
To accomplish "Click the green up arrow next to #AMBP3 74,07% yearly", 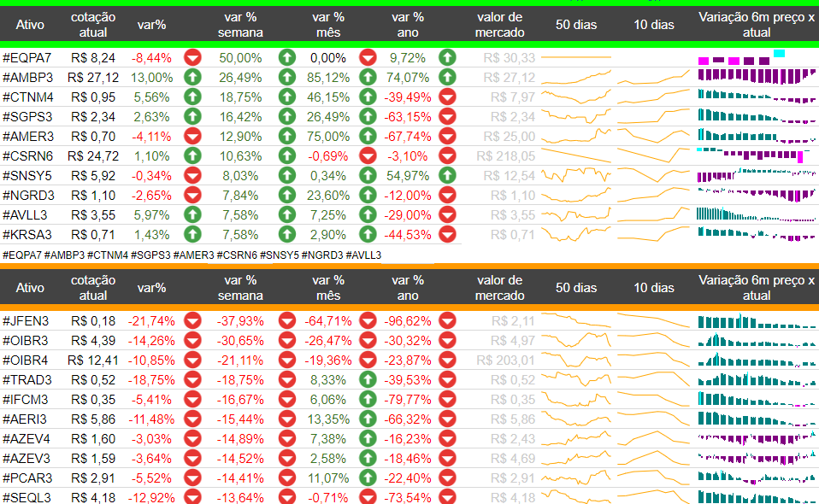I will click(x=447, y=77).
